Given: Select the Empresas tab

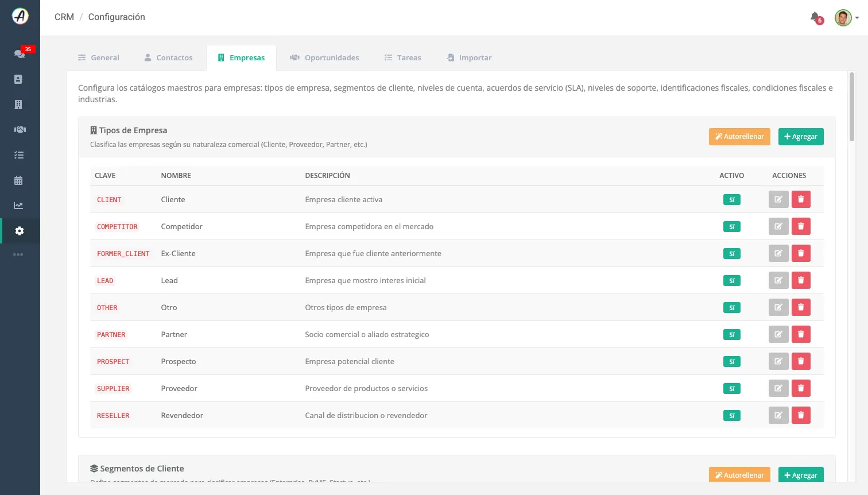Looking at the screenshot, I should (241, 57).
